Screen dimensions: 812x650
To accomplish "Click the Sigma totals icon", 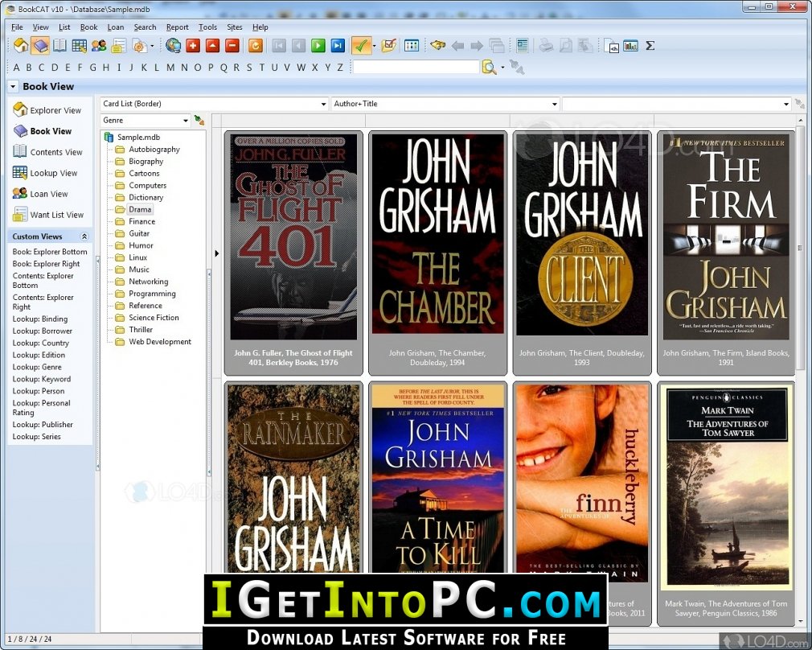I will point(650,46).
